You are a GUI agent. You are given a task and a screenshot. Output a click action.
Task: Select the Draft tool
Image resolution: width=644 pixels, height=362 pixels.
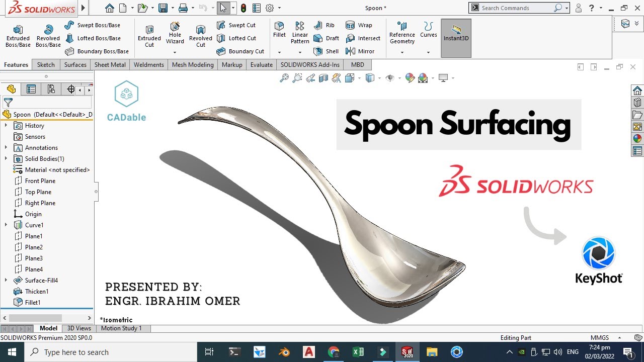(326, 38)
